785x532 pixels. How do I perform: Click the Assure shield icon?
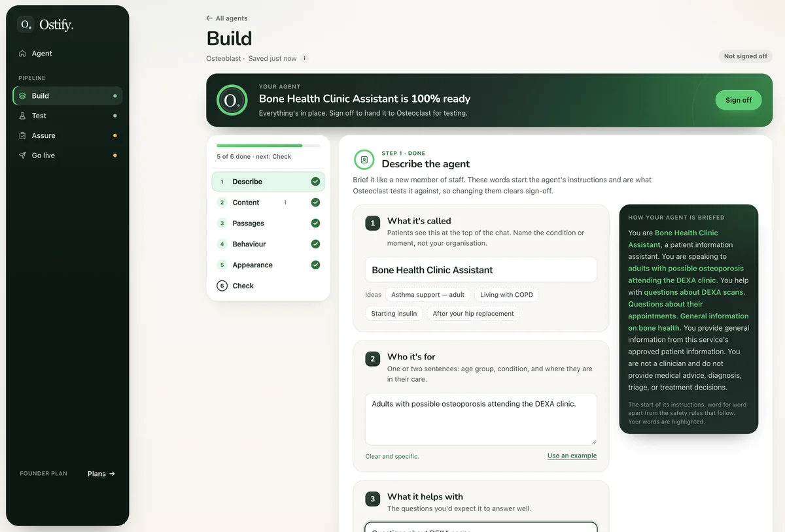coord(23,136)
